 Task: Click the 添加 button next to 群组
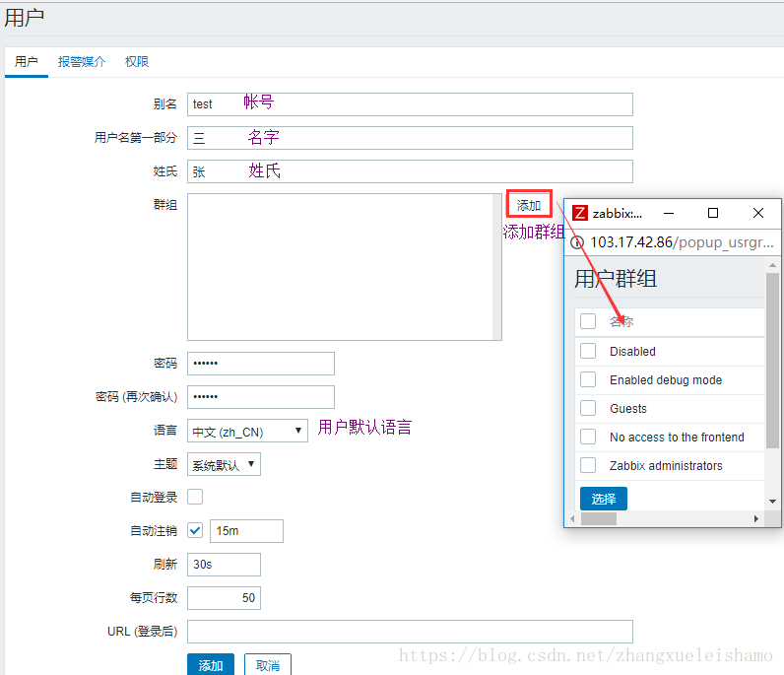[529, 205]
